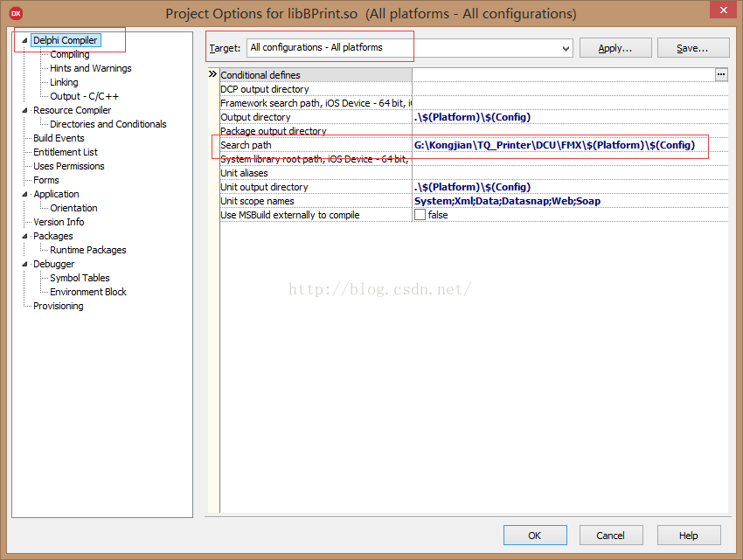Click the Save... button

pos(693,48)
